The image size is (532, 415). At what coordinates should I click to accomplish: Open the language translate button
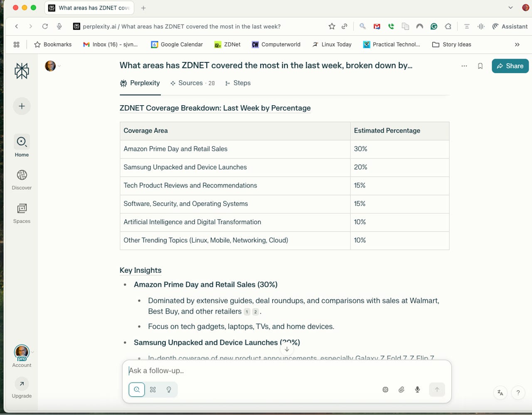click(x=500, y=393)
